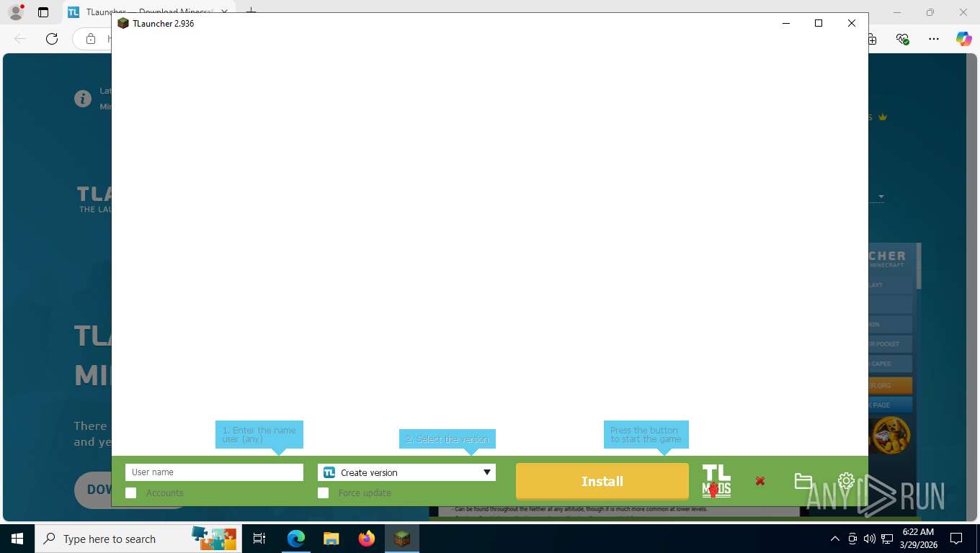The width and height of the screenshot is (980, 553).
Task: Click the User name field
Action: 214,472
